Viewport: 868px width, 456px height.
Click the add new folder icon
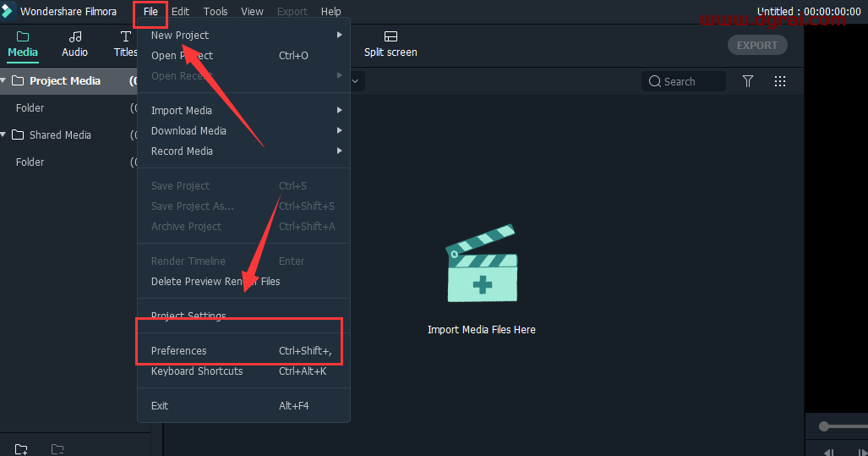pos(21,448)
